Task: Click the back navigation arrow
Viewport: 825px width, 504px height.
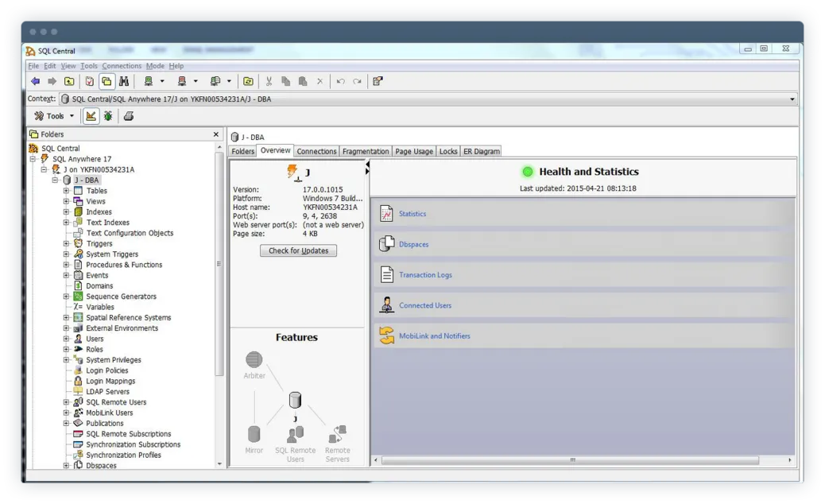Action: (x=36, y=81)
